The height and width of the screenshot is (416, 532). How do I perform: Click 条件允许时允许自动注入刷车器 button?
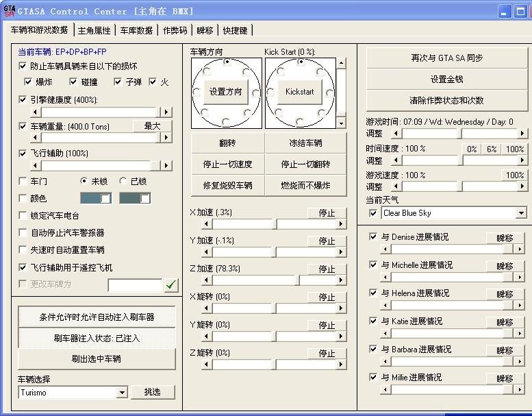tap(97, 317)
